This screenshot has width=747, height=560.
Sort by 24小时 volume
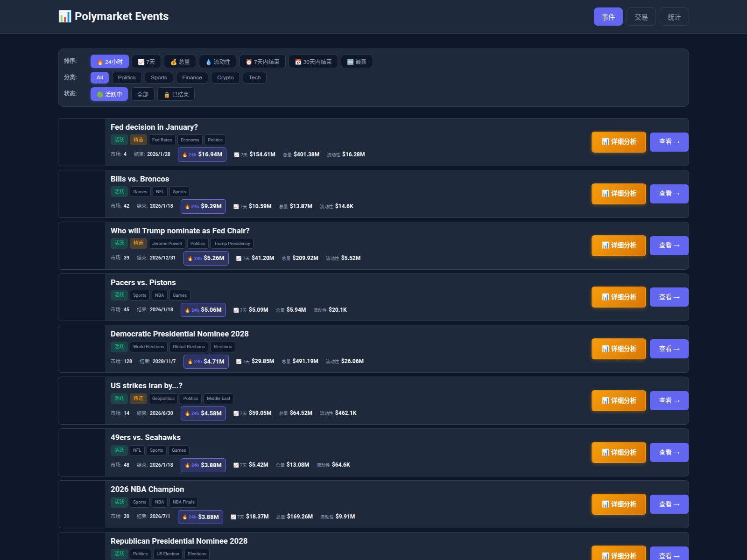point(110,62)
